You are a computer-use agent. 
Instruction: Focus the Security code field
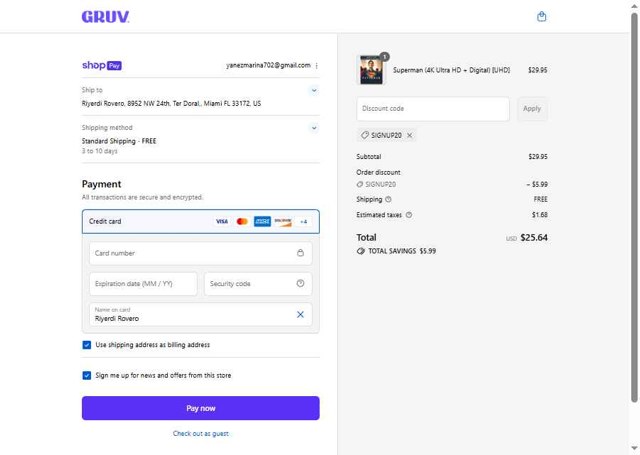(258, 284)
